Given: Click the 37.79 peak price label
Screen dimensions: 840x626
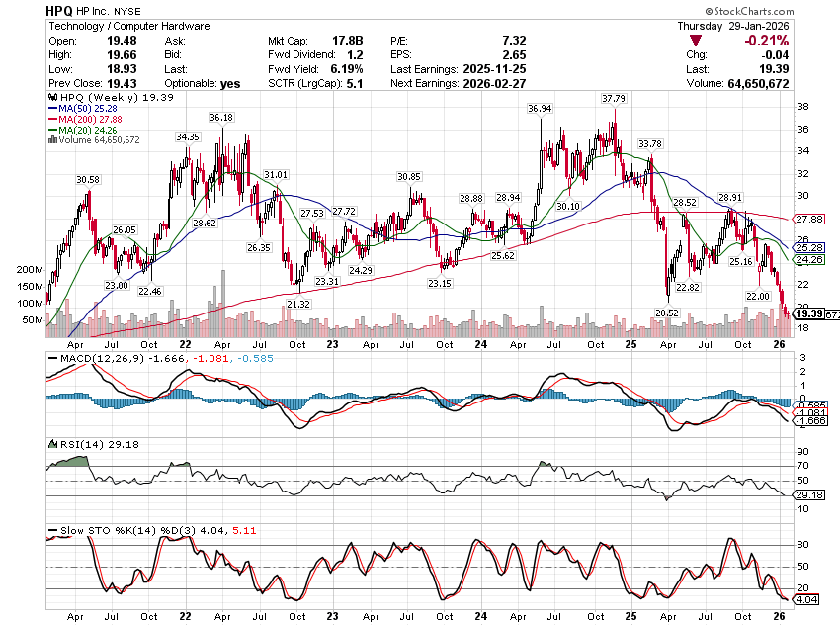Looking at the screenshot, I should click(x=615, y=98).
